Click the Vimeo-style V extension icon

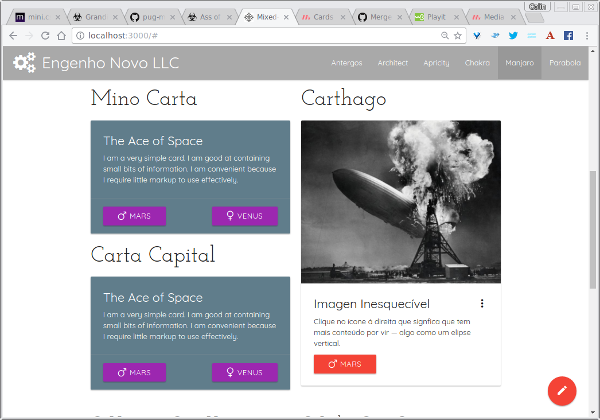[x=477, y=36]
